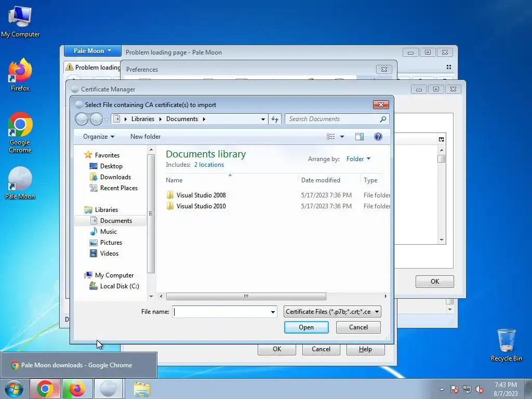Expand the view options dropdown arrow
The width and height of the screenshot is (532, 399).
point(342,137)
